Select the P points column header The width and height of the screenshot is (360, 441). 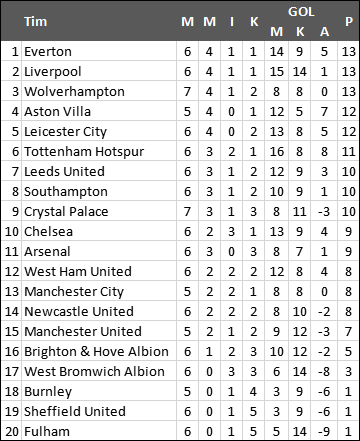click(x=349, y=22)
